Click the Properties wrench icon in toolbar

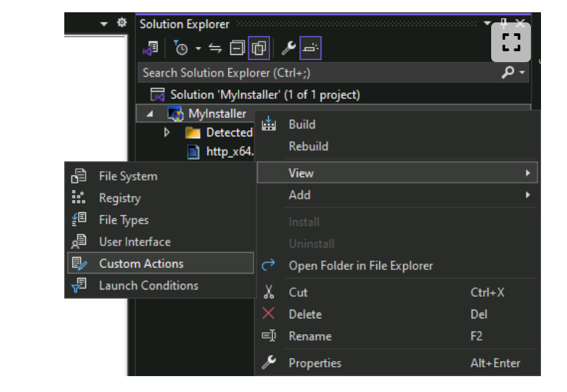289,48
